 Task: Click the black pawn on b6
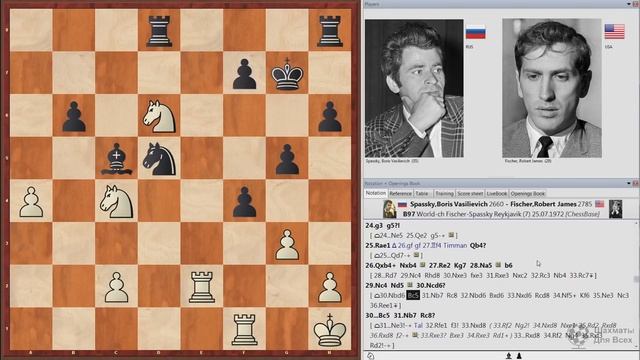coord(74,117)
